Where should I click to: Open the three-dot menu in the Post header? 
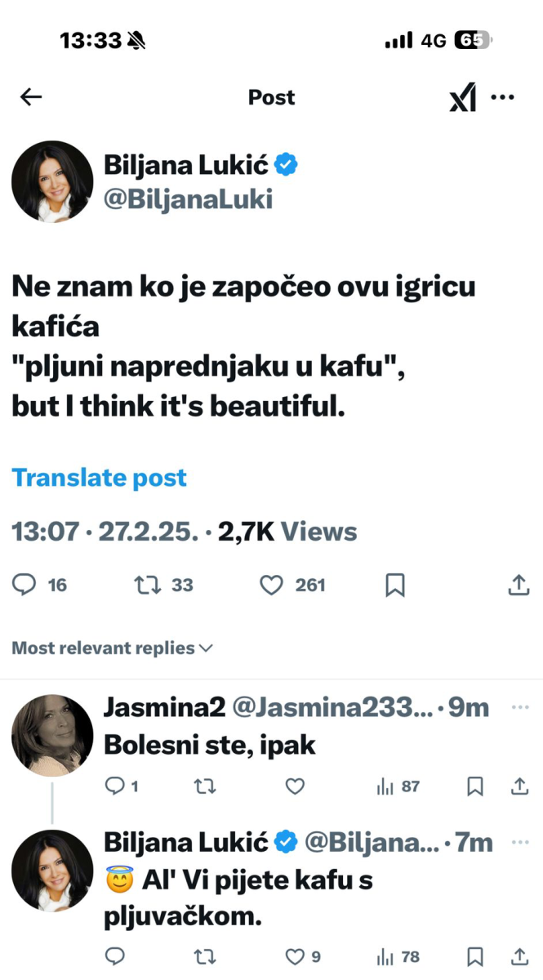point(503,97)
